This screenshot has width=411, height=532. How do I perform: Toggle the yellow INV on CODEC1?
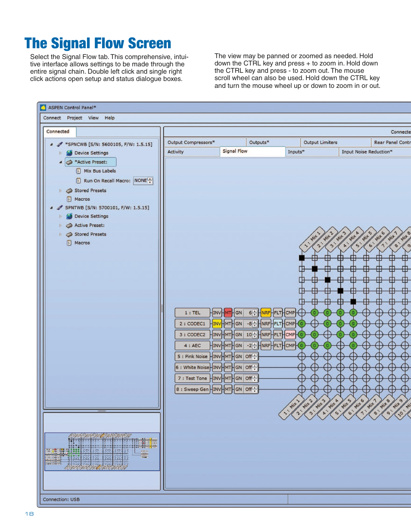tap(217, 324)
